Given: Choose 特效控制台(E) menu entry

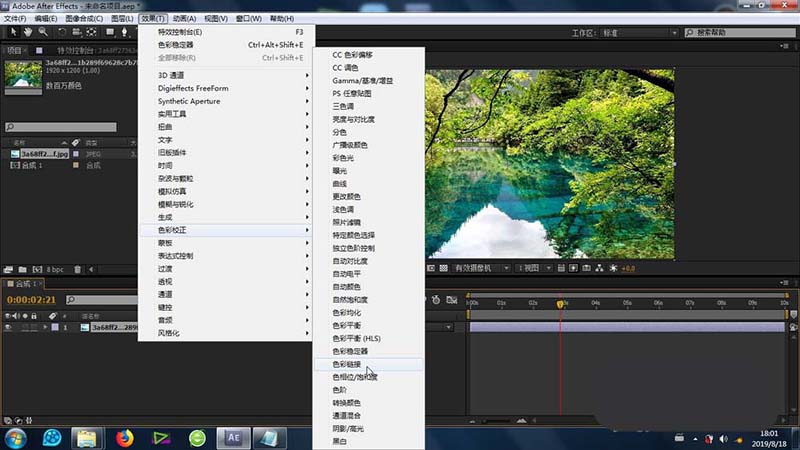Looking at the screenshot, I should (227, 32).
